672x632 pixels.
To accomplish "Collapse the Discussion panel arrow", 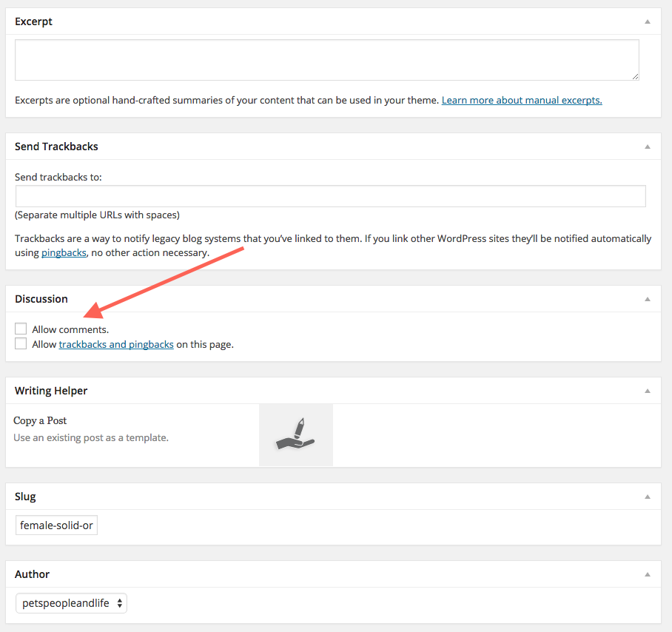I will point(648,300).
